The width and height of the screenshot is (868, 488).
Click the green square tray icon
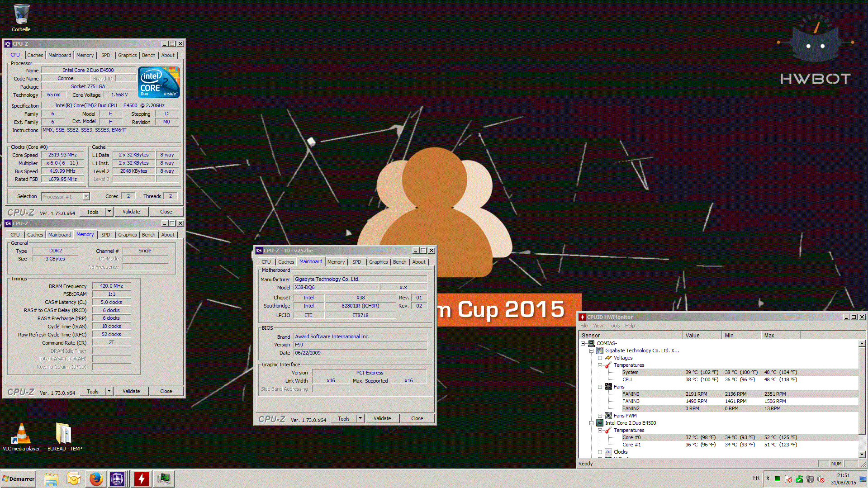(x=777, y=479)
